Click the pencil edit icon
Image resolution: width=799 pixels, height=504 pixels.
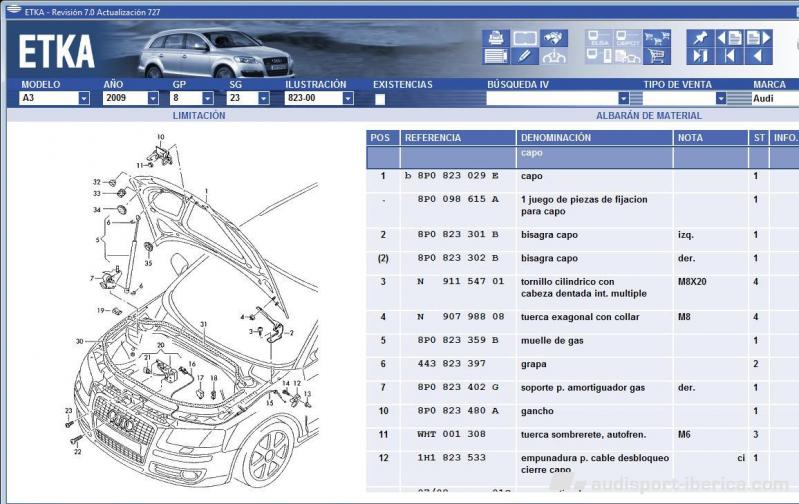[x=524, y=56]
